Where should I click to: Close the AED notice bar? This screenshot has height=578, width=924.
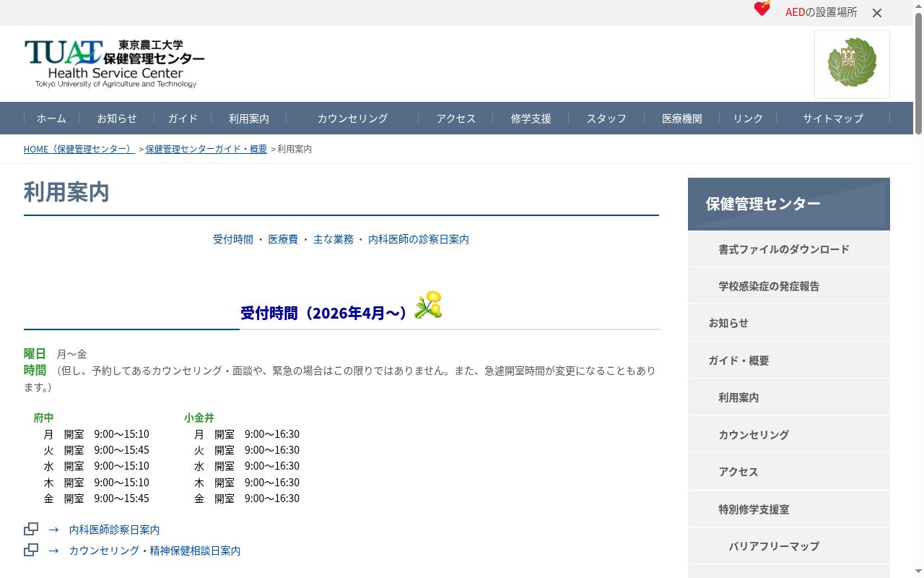[x=877, y=13]
